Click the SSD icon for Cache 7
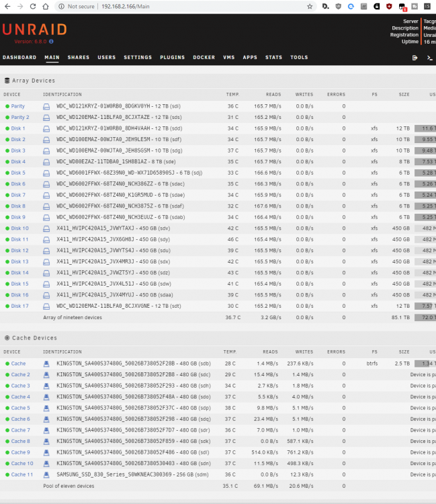436x504 pixels. pos(46,430)
